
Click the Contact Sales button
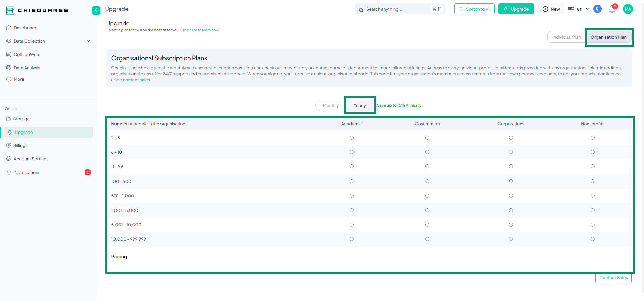coord(613,278)
